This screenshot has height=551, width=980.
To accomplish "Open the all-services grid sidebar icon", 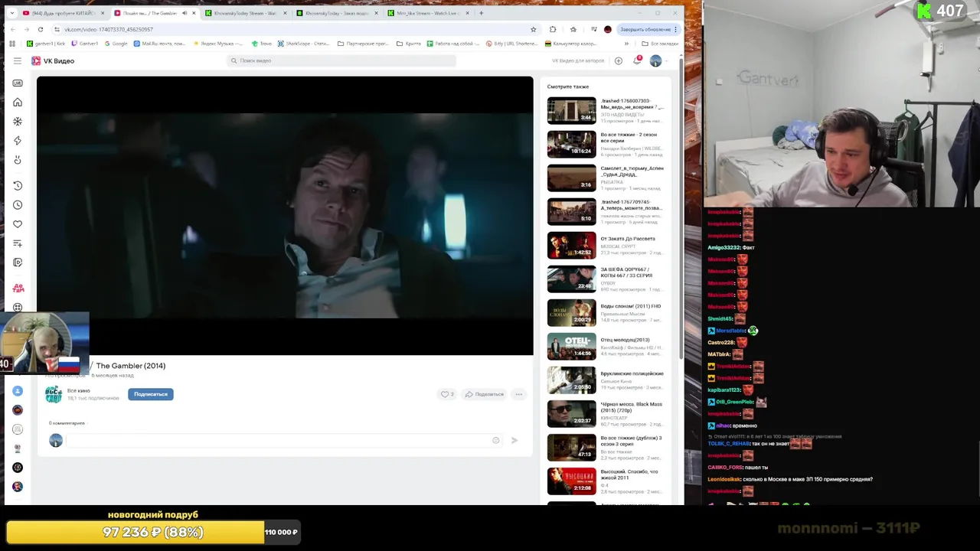I will [18, 308].
